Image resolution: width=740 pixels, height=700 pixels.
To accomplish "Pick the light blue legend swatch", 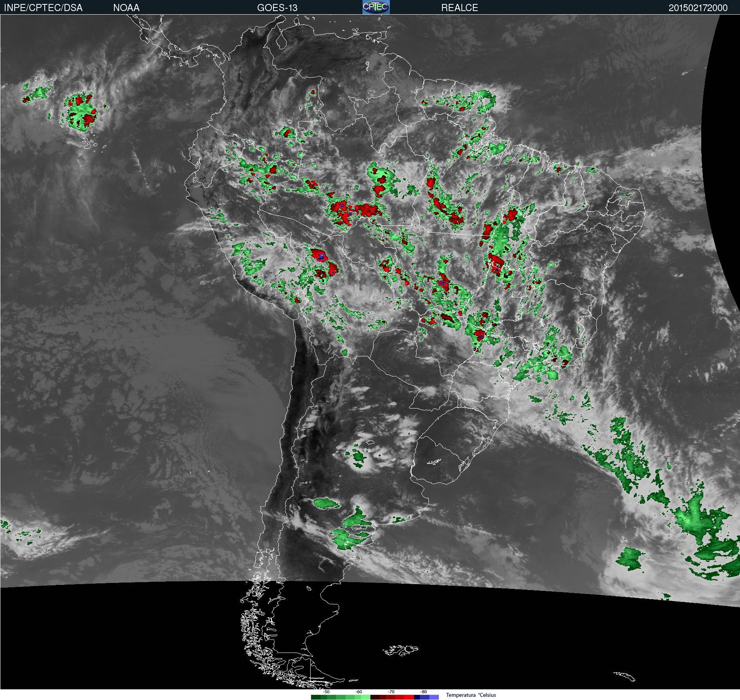I will pyautogui.click(x=434, y=697).
